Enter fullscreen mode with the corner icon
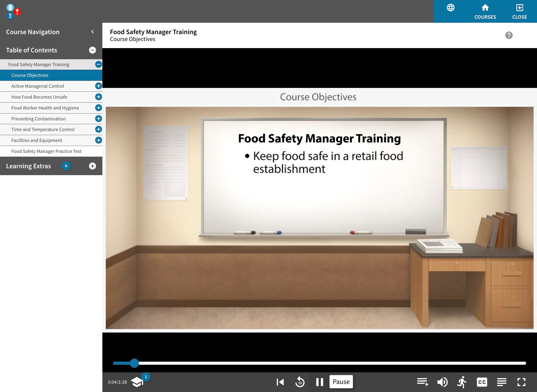 (521, 382)
